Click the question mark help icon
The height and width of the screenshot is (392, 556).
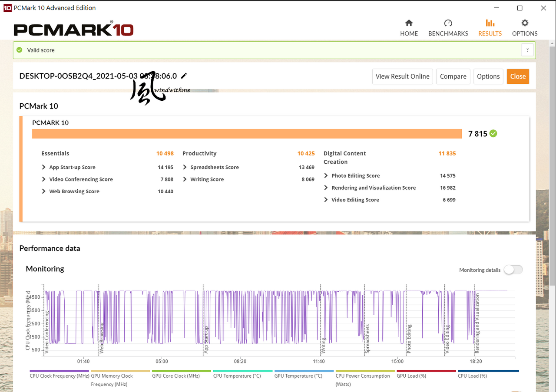click(527, 50)
